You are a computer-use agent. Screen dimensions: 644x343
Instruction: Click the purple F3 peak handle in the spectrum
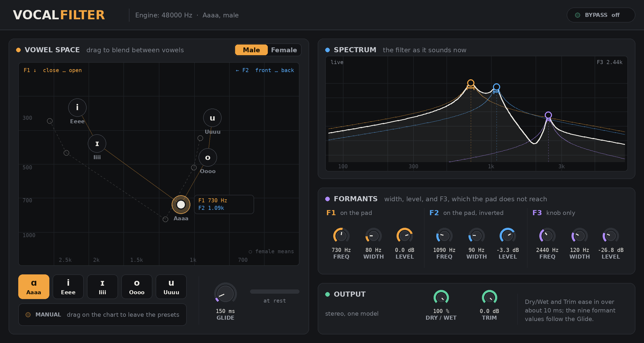coord(548,115)
